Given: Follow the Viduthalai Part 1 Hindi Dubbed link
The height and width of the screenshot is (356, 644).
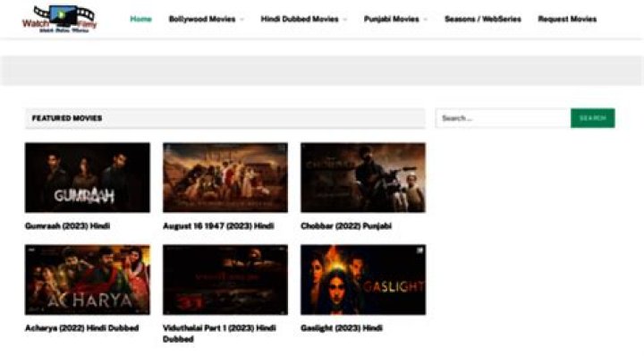Looking at the screenshot, I should point(219,334).
